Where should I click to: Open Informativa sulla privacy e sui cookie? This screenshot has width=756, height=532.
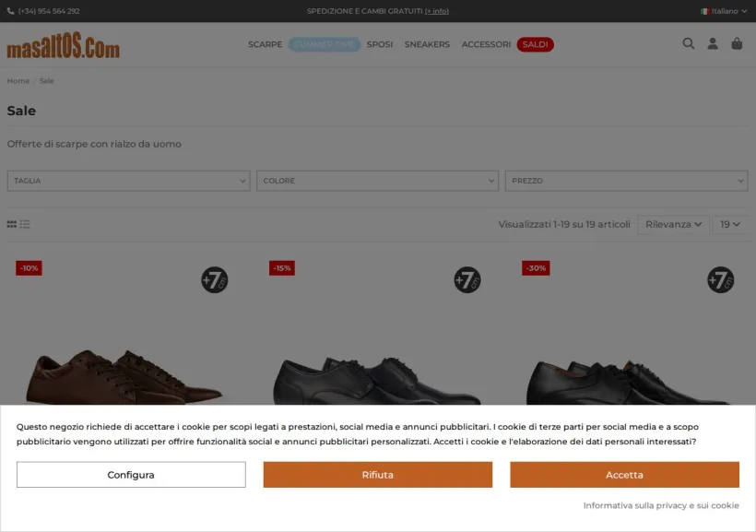pyautogui.click(x=661, y=505)
